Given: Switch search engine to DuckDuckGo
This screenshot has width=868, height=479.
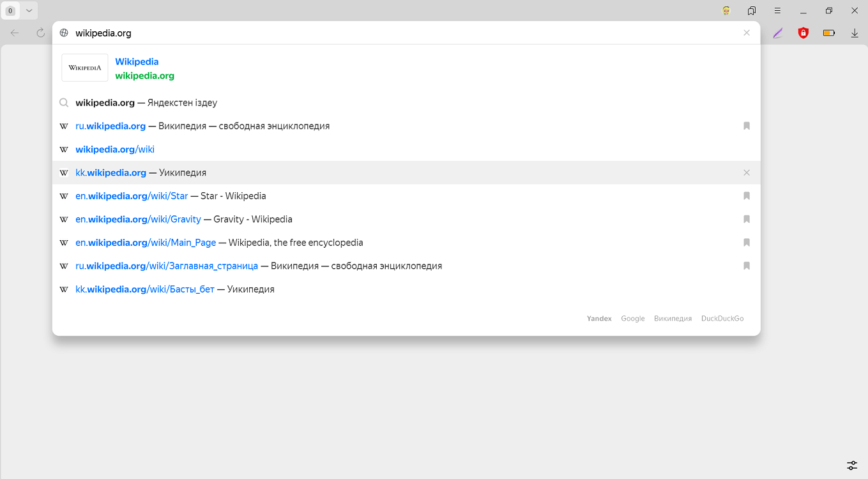Looking at the screenshot, I should [x=722, y=319].
